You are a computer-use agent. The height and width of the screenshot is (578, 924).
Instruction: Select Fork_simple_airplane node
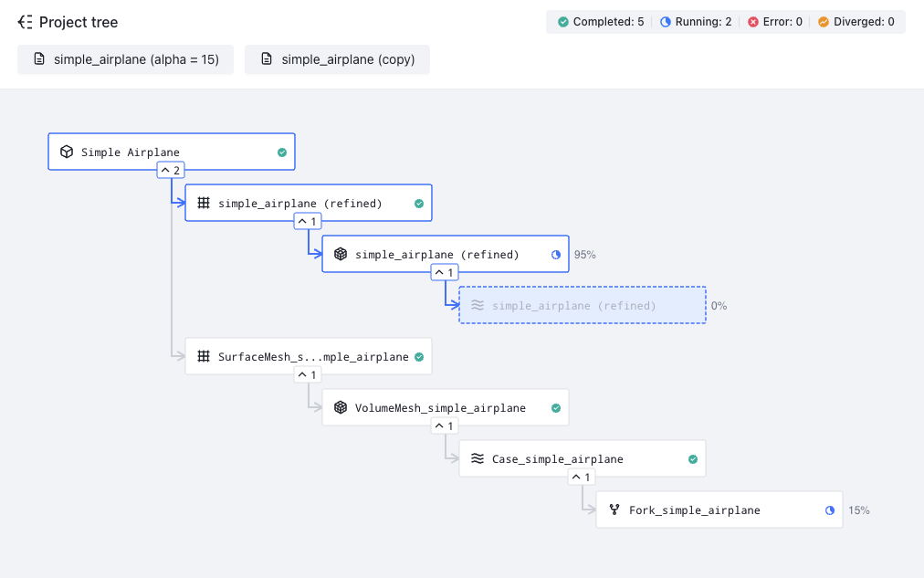pyautogui.click(x=719, y=510)
